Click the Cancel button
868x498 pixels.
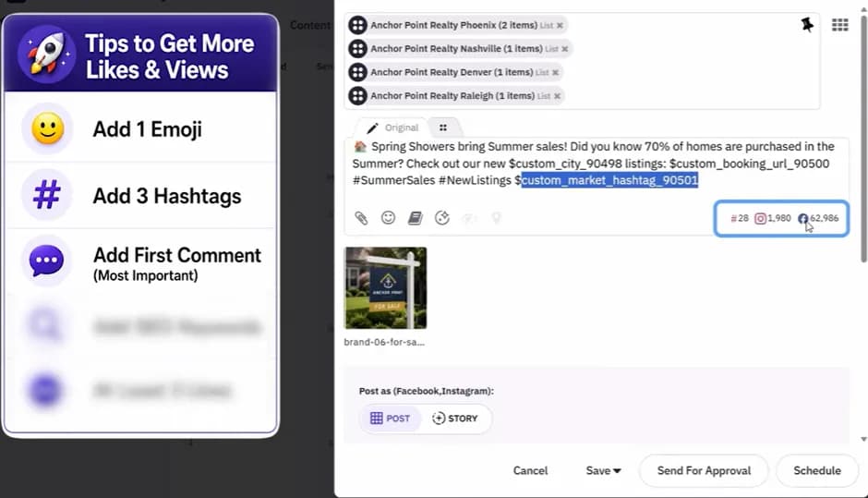pos(530,471)
